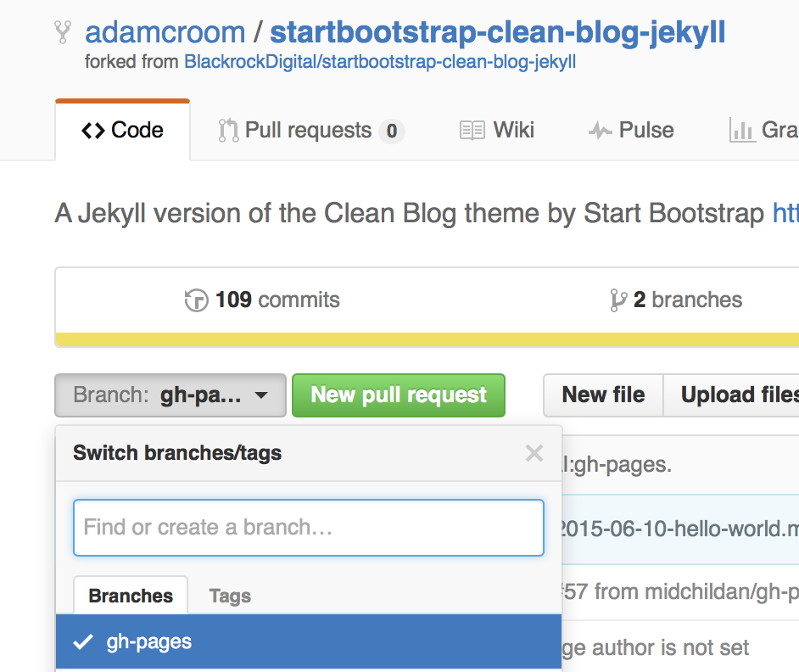Viewport: 799px width, 672px height.
Task: Click the yellow language stats bar
Action: pyautogui.click(x=427, y=339)
